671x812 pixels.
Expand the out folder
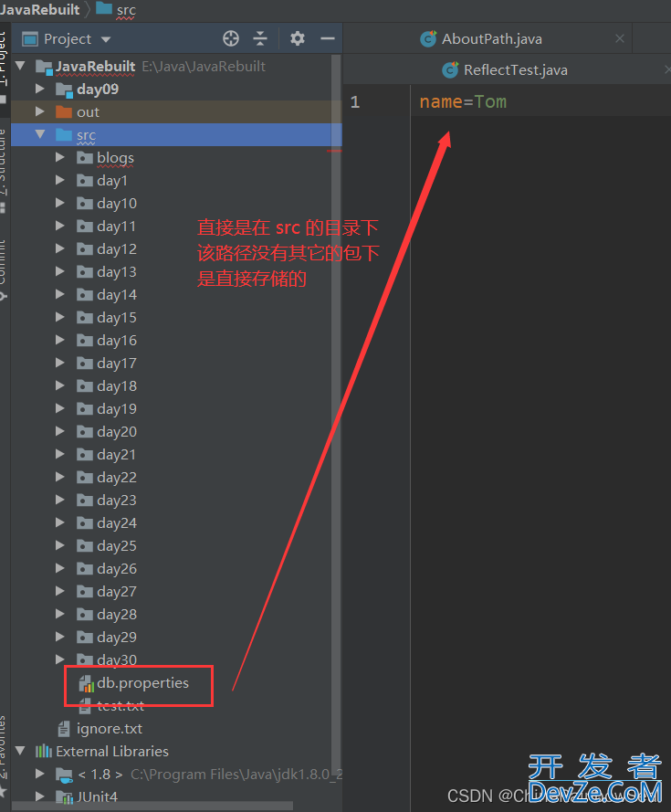click(40, 111)
